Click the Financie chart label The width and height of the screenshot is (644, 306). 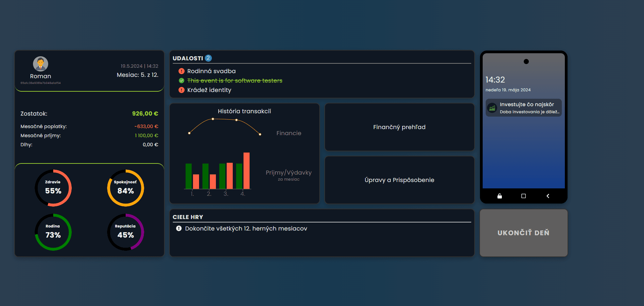point(289,133)
